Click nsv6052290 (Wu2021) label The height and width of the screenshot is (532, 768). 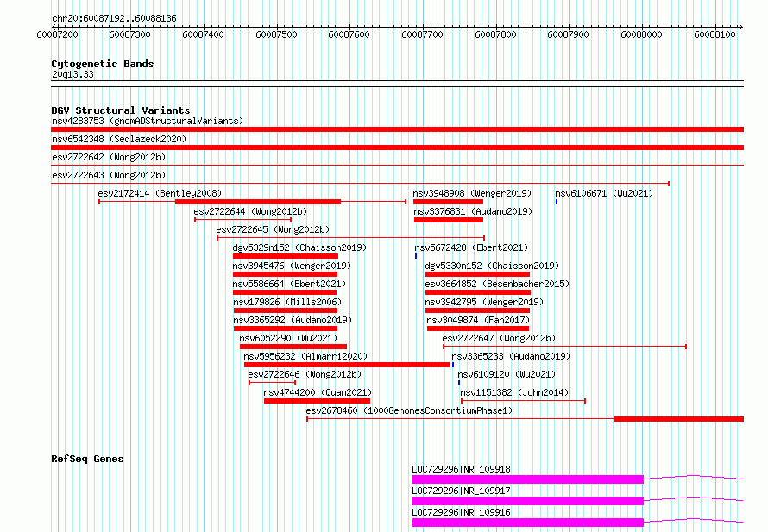point(288,338)
